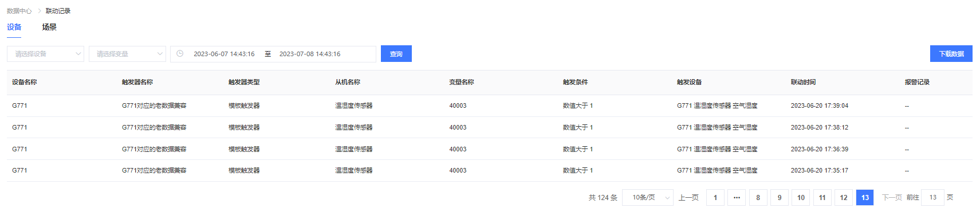The height and width of the screenshot is (223, 980).
Task: Go to page 1 in pagination
Action: [715, 197]
